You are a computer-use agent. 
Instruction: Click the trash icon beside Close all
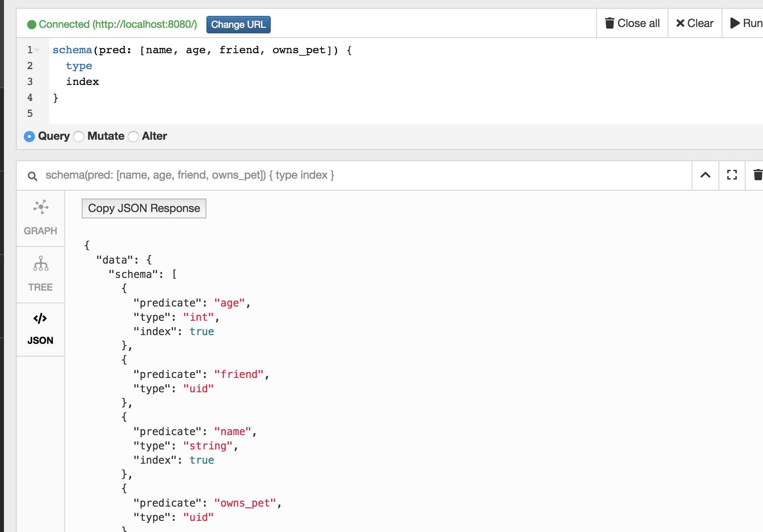click(609, 23)
